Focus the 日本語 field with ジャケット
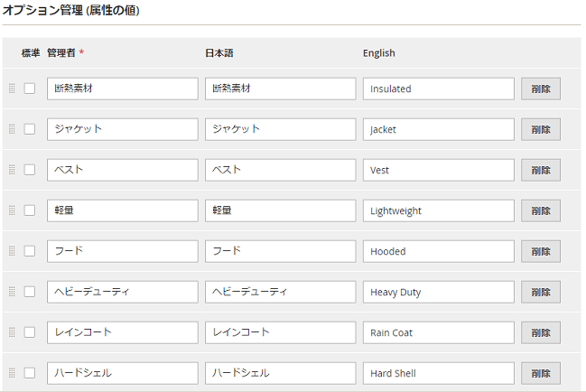 (x=280, y=129)
